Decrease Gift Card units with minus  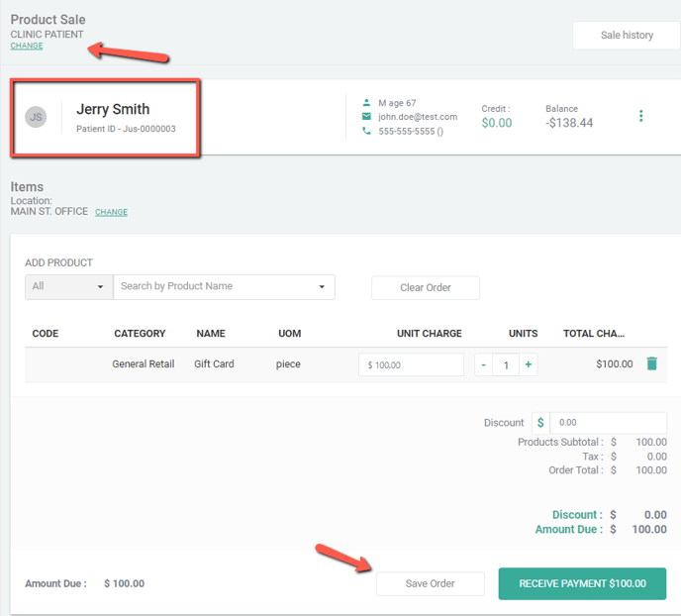click(483, 365)
